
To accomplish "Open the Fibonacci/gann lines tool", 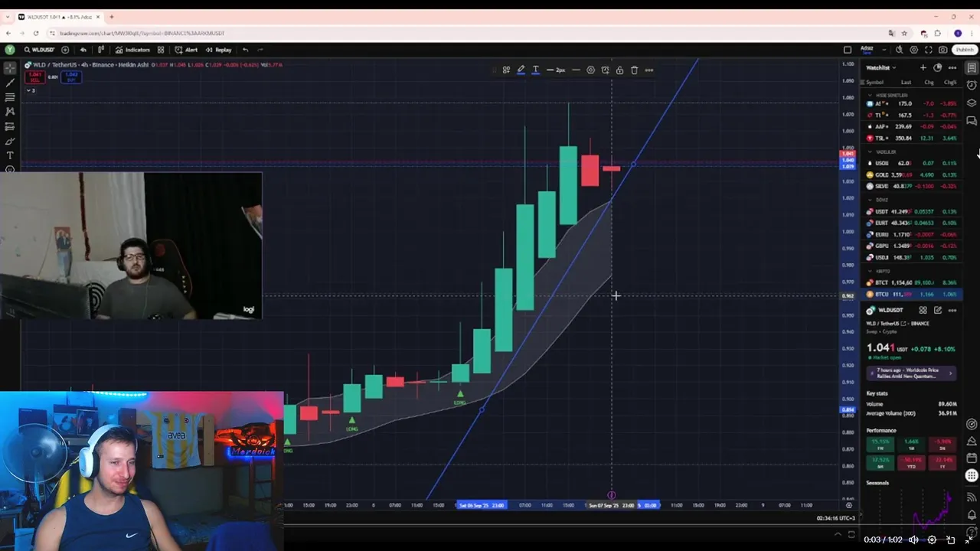I will tap(10, 97).
